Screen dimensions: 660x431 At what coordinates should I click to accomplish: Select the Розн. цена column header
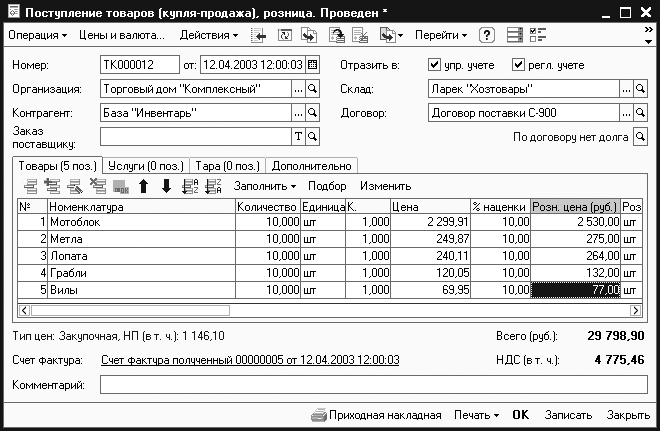coord(575,207)
